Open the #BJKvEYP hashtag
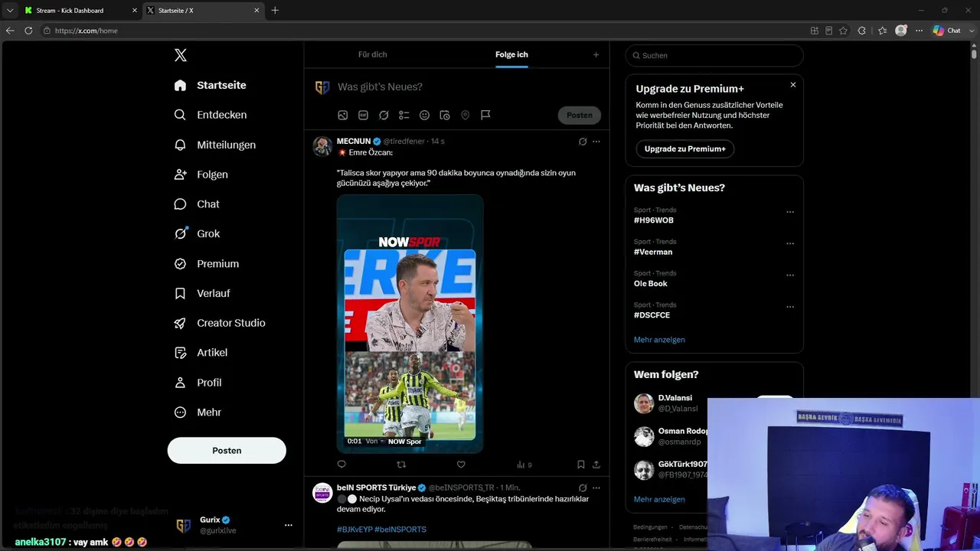 [354, 530]
